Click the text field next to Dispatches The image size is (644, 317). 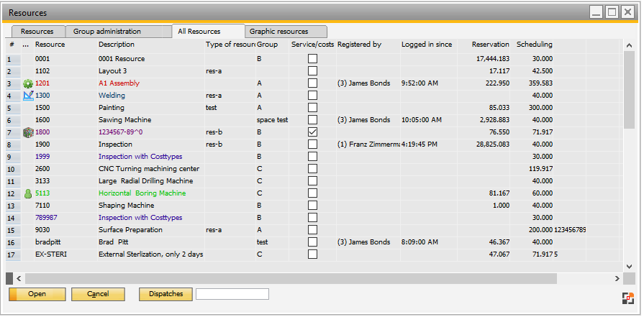point(232,294)
